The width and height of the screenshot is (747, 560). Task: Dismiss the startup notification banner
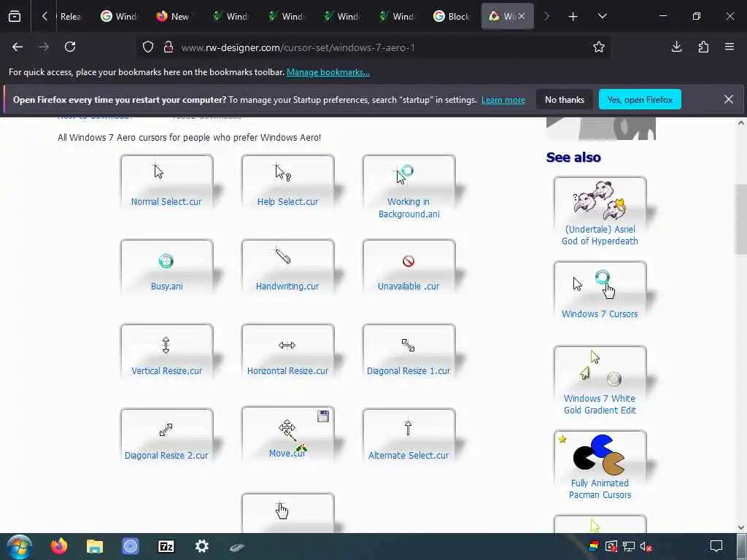tap(729, 99)
